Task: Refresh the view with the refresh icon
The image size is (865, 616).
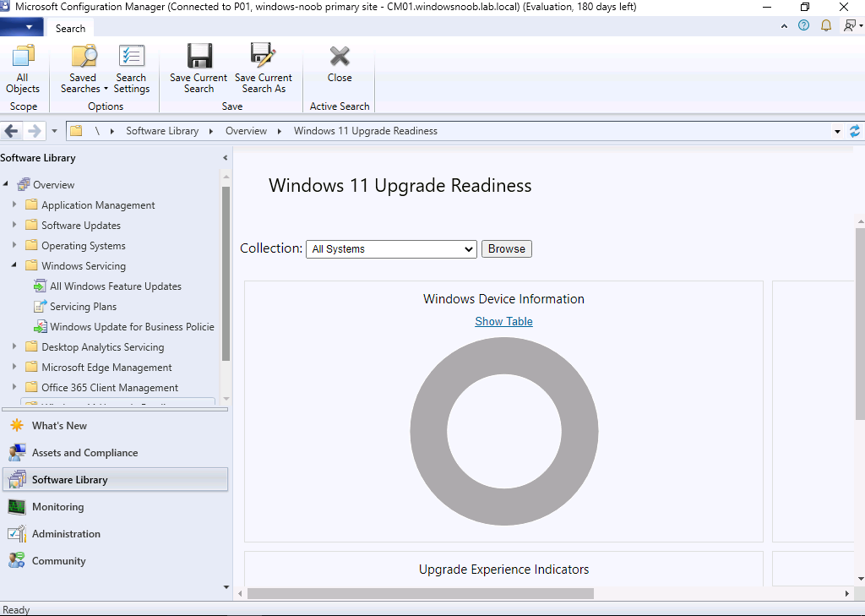Action: tap(855, 131)
